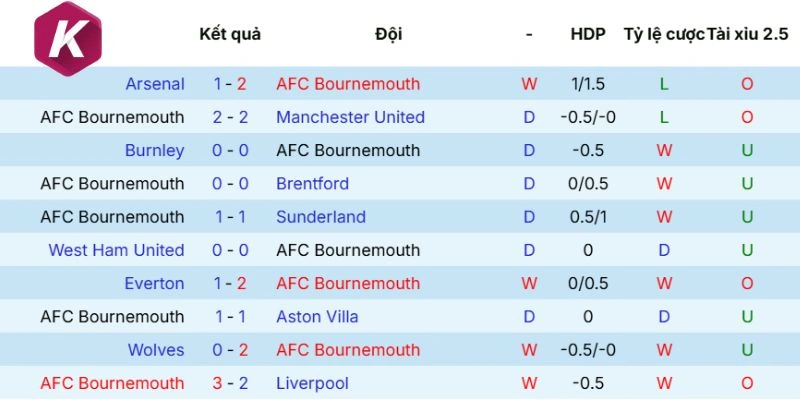Open the Manchester United team link

350,117
